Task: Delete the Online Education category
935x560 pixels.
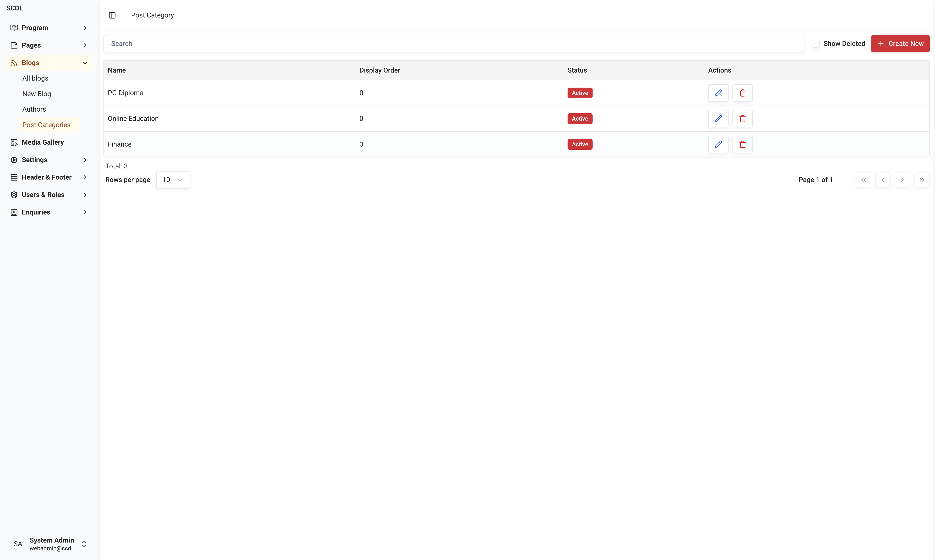Action: 742,118
